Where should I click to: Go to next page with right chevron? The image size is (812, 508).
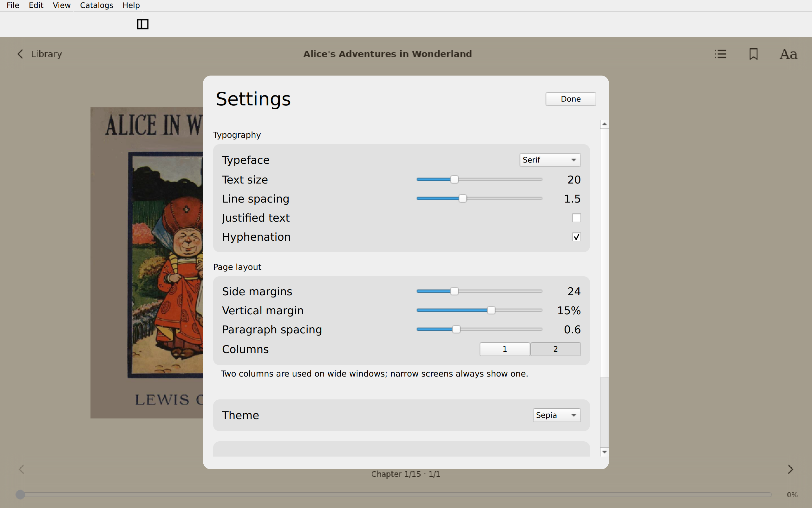(x=790, y=469)
